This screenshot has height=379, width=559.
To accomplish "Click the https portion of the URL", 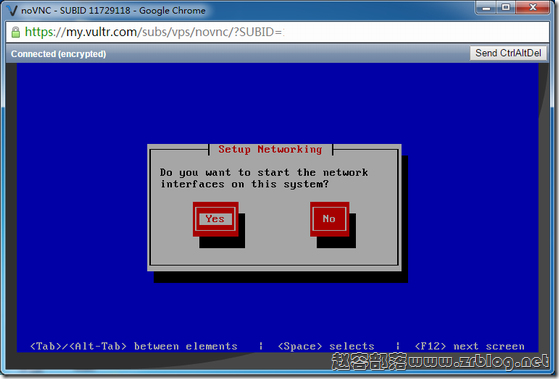I will (39, 32).
